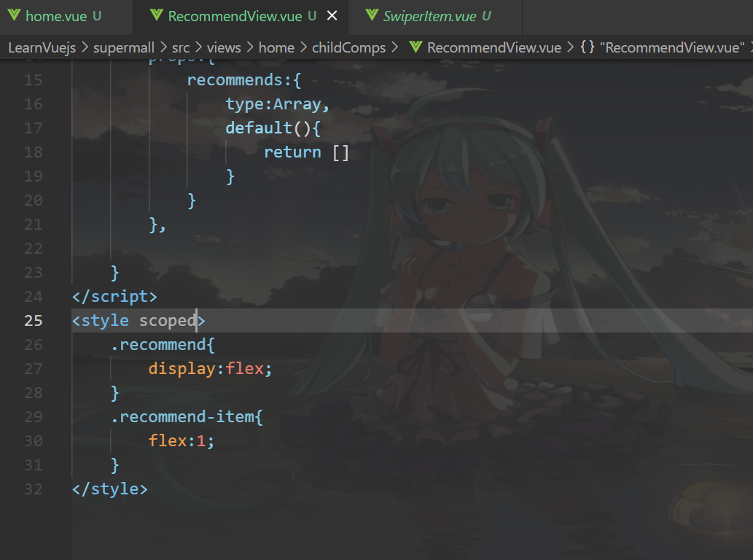Click Vue icon on home.vue tab

(15, 15)
